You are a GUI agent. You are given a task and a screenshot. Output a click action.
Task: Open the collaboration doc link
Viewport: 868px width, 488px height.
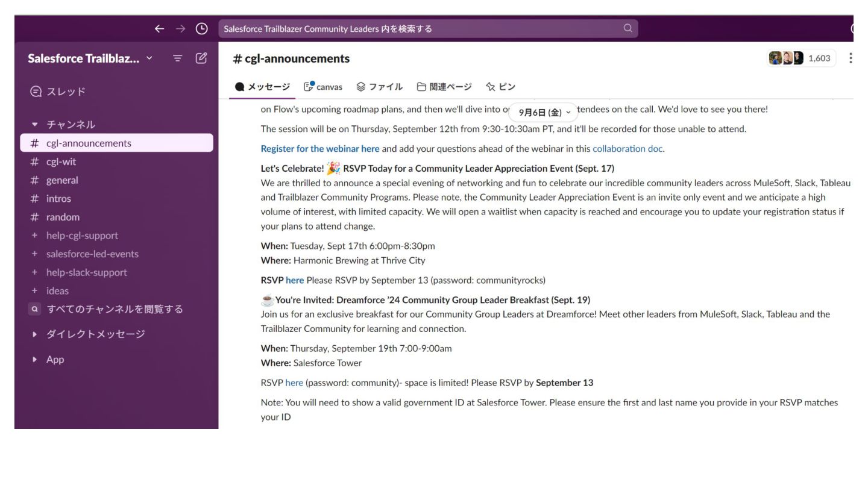627,149
